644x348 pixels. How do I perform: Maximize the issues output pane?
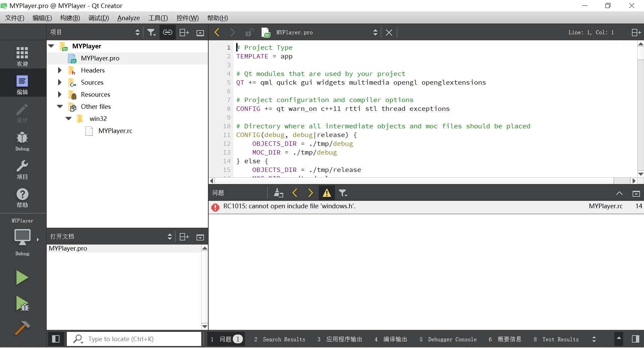(x=619, y=193)
